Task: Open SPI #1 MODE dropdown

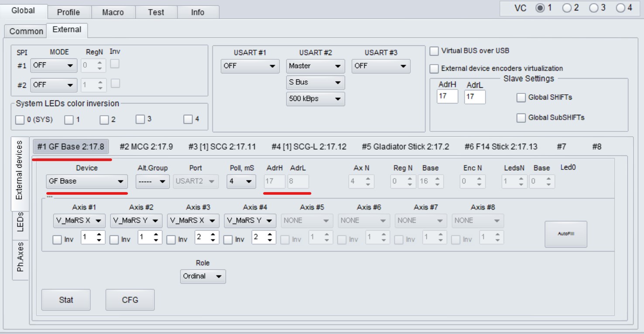Action: pyautogui.click(x=53, y=66)
